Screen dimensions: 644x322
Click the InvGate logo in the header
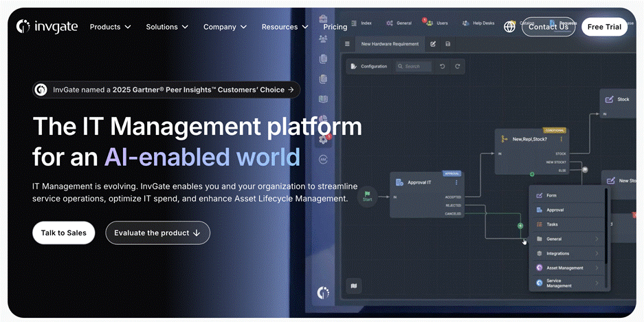pos(47,27)
